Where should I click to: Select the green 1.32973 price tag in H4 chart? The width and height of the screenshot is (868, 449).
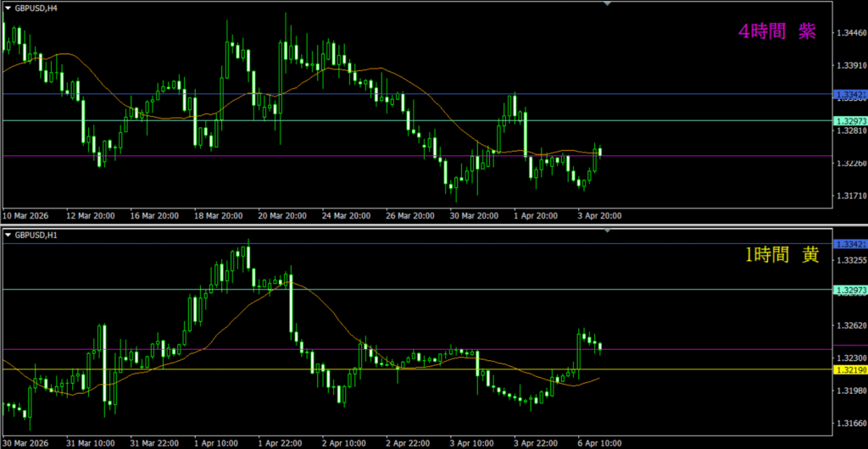[849, 120]
